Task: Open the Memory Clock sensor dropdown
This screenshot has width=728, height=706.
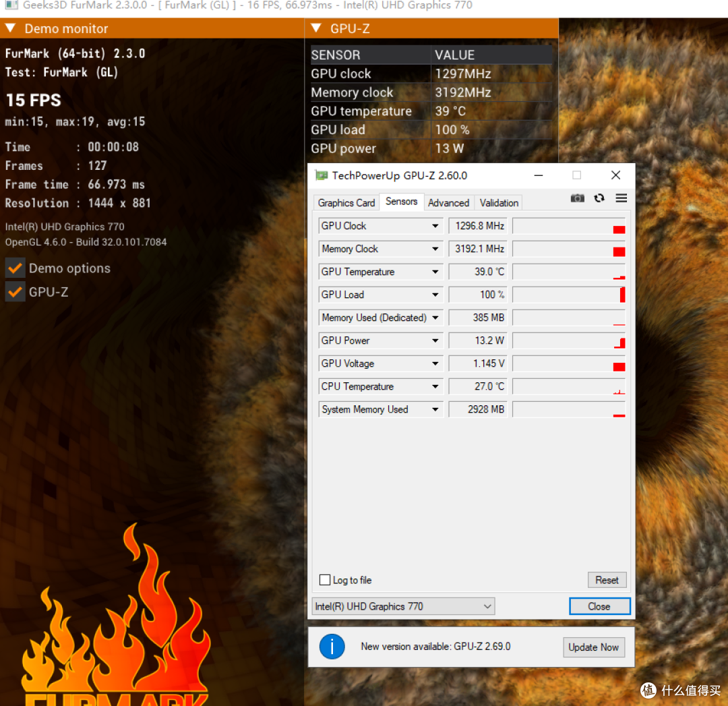Action: coord(435,249)
